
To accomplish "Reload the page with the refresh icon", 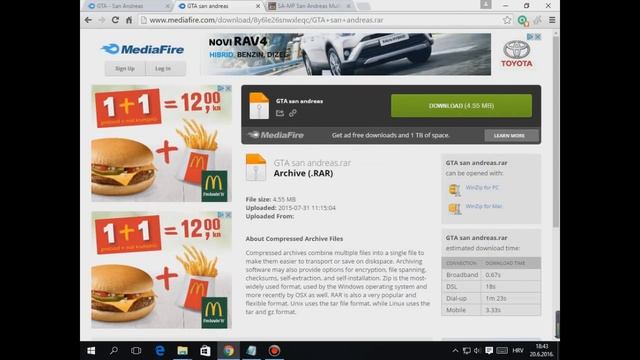I will pos(115,20).
